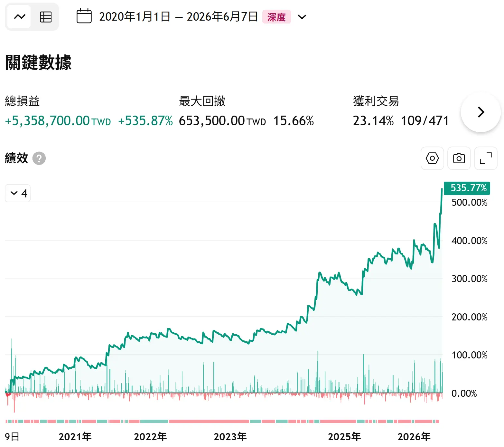504x447 pixels.
Task: Click the trade position color strip
Action: point(222,421)
